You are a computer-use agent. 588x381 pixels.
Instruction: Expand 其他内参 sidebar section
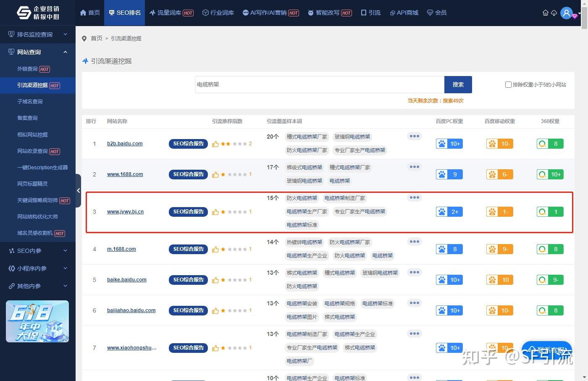click(38, 286)
